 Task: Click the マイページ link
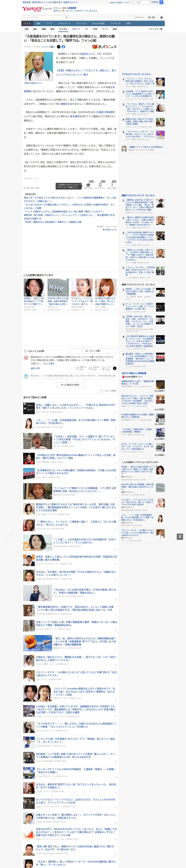click(139, 17)
